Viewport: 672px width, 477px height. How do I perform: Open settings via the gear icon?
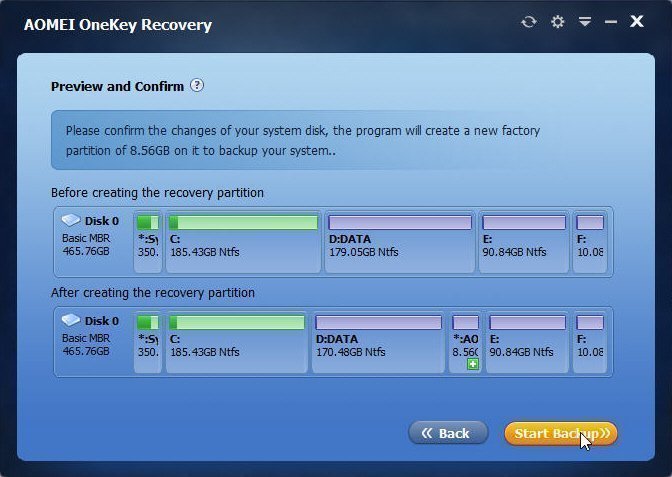tap(557, 21)
